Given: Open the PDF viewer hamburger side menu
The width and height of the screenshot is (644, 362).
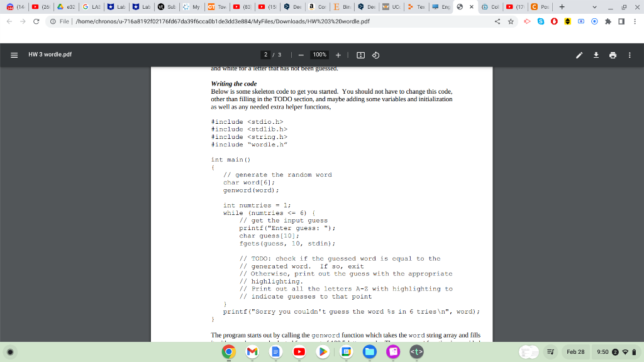Looking at the screenshot, I should [13, 55].
